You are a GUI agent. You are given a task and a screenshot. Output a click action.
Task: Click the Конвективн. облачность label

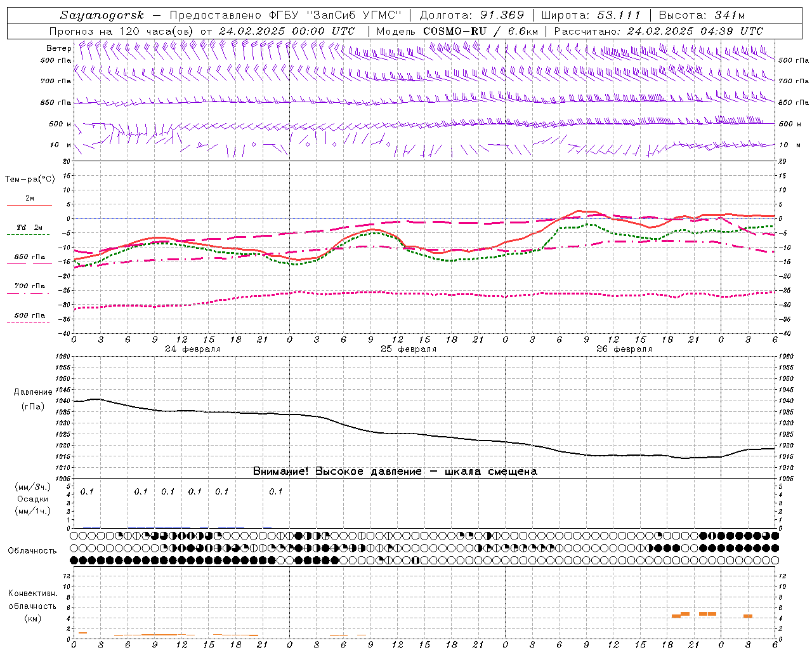click(x=32, y=606)
